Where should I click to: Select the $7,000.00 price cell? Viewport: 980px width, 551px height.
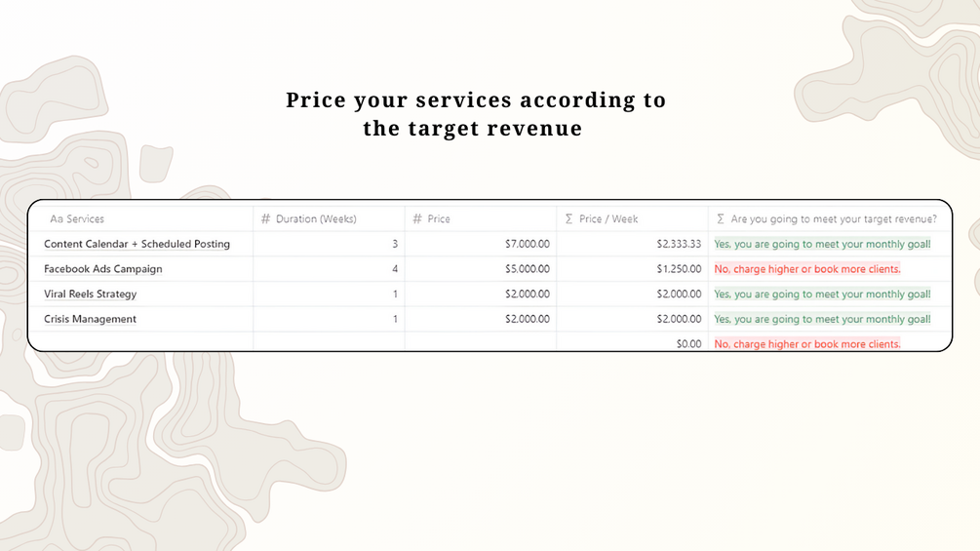pos(523,244)
